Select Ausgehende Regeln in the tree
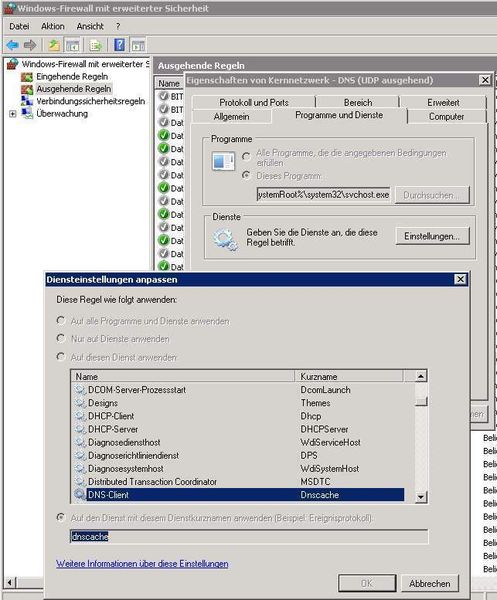The width and height of the screenshot is (497, 600). [x=73, y=89]
